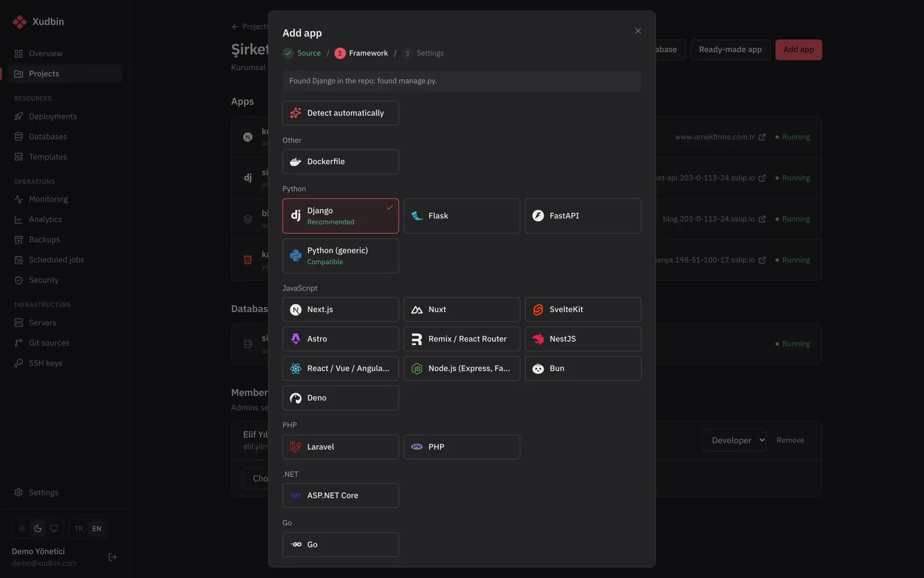Click the PHP elephant badge icon

417,447
